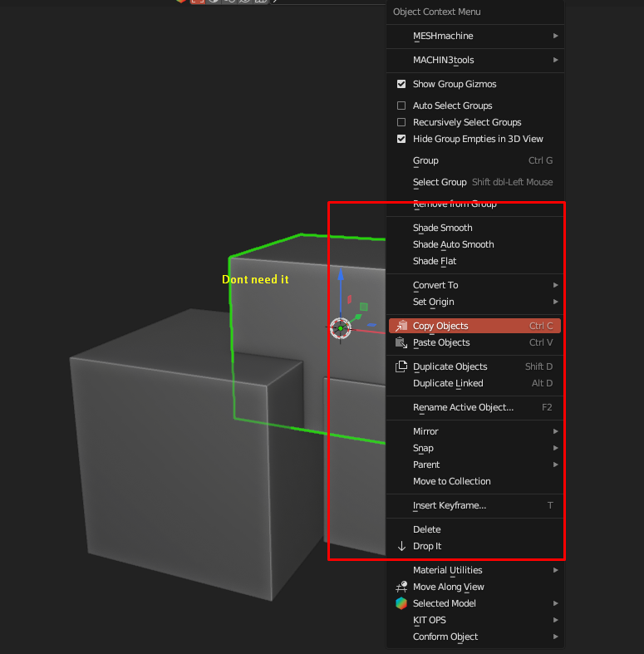Image resolution: width=644 pixels, height=654 pixels.
Task: Open the MESHmachine submenu
Action: (475, 36)
